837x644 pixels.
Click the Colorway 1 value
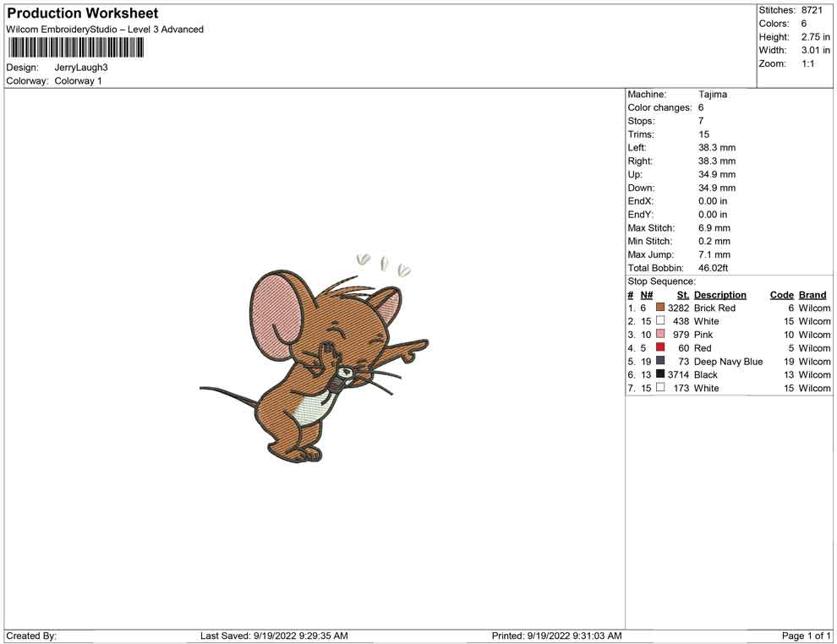(78, 80)
